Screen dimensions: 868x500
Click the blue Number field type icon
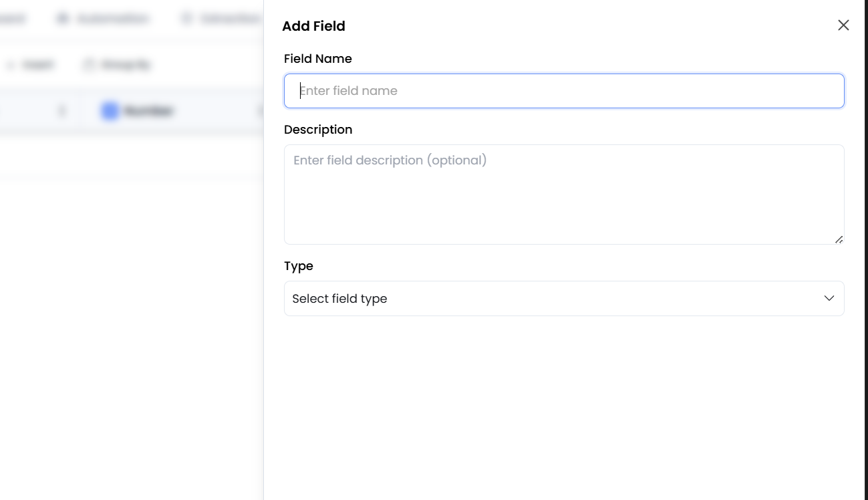click(110, 111)
